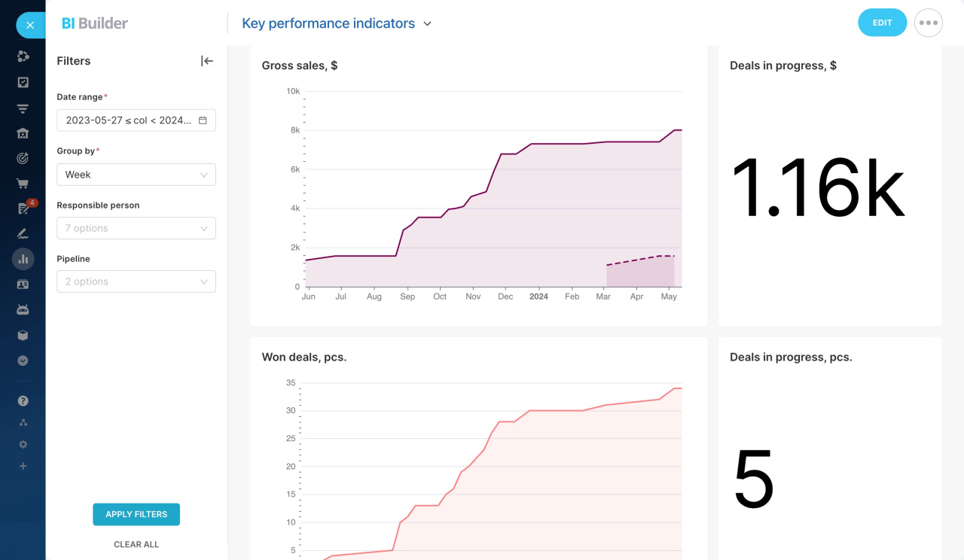Open the robot automation icon in sidebar
This screenshot has height=560, width=964.
pyautogui.click(x=23, y=309)
